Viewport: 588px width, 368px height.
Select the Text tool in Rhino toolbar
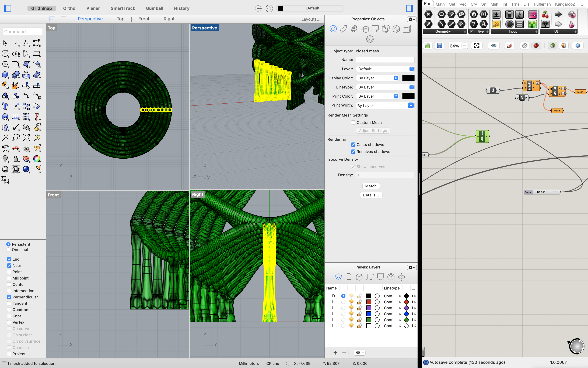(5, 106)
